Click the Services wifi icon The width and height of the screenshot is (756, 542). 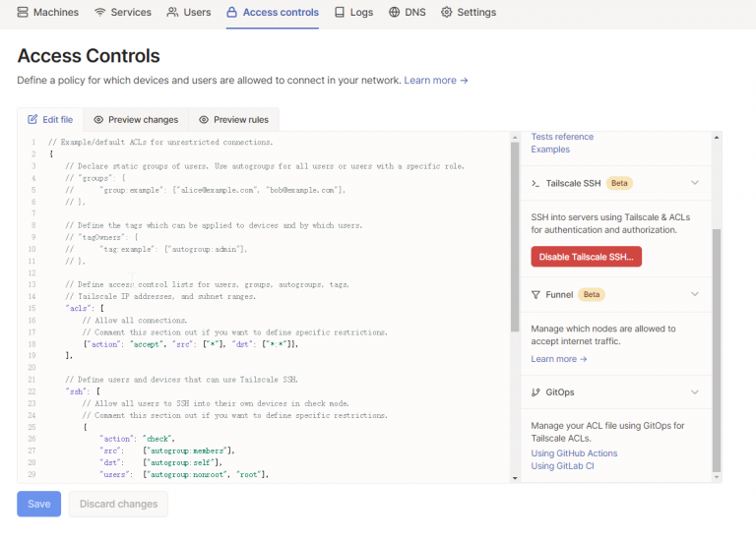(100, 13)
